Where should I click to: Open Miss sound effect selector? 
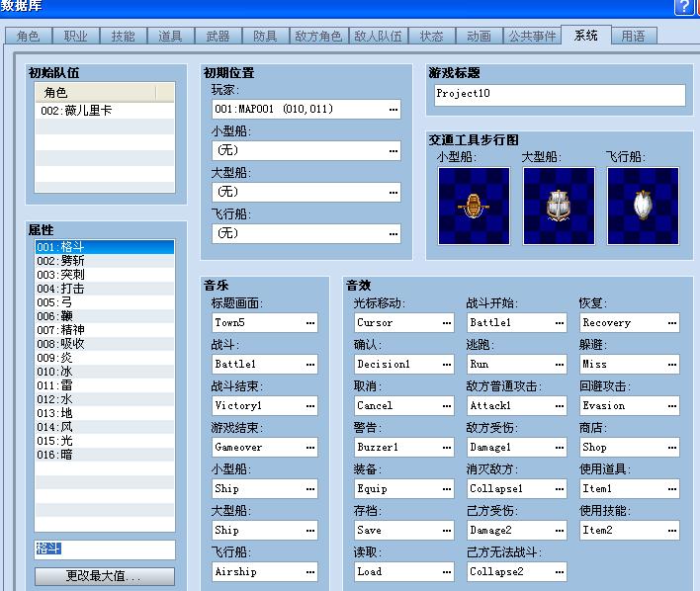pyautogui.click(x=672, y=365)
